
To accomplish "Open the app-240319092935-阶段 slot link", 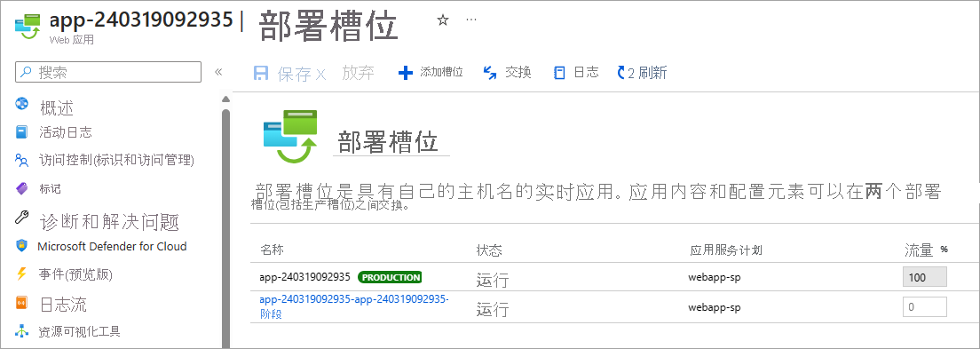I will pos(354,306).
